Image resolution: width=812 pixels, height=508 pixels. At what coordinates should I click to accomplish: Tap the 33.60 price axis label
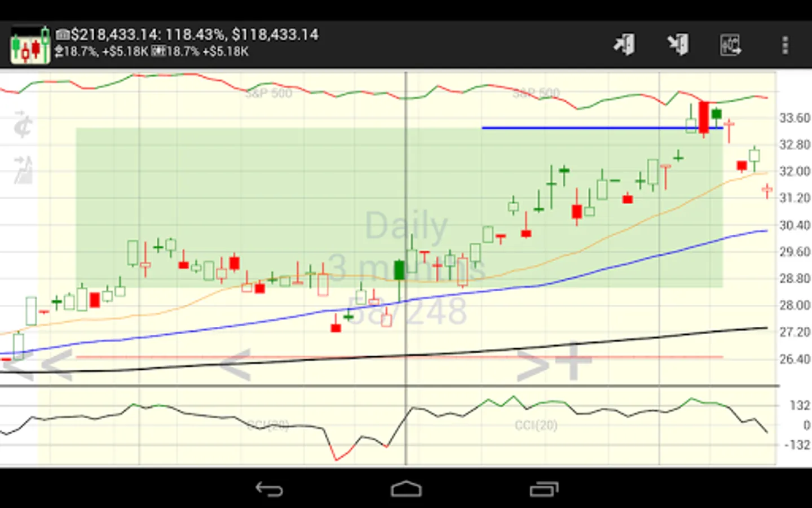(x=795, y=118)
